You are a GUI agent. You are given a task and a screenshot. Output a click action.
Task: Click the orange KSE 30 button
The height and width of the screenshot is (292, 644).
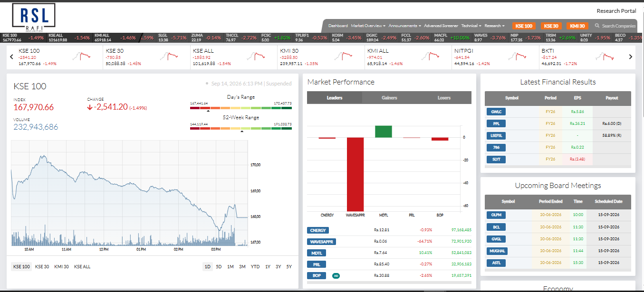coord(551,26)
